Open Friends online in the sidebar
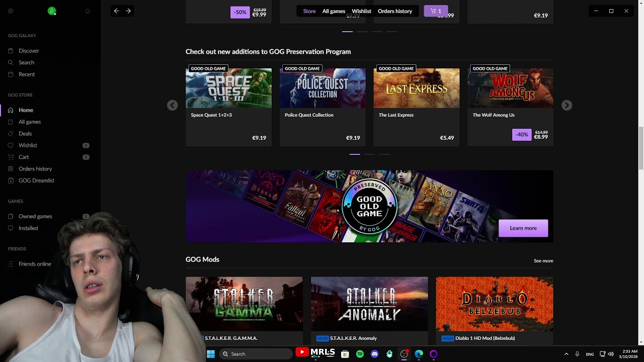644x362 pixels. tap(35, 264)
